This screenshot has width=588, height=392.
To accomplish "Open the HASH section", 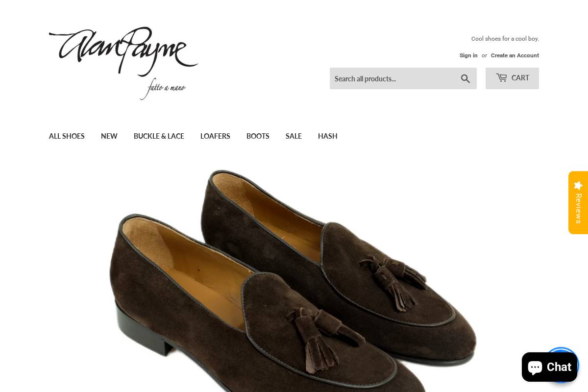I will pos(327,136).
